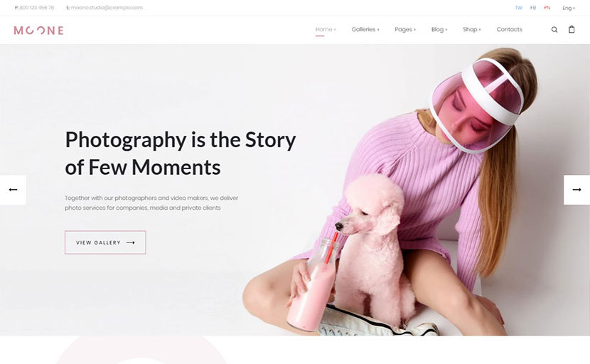Open the FB social link
Screen dimensions: 590x364
coord(533,8)
